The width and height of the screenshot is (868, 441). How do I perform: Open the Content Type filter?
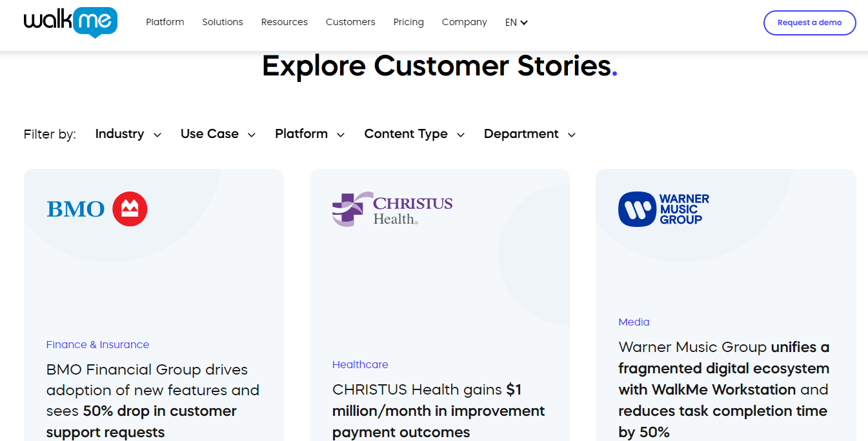[414, 134]
